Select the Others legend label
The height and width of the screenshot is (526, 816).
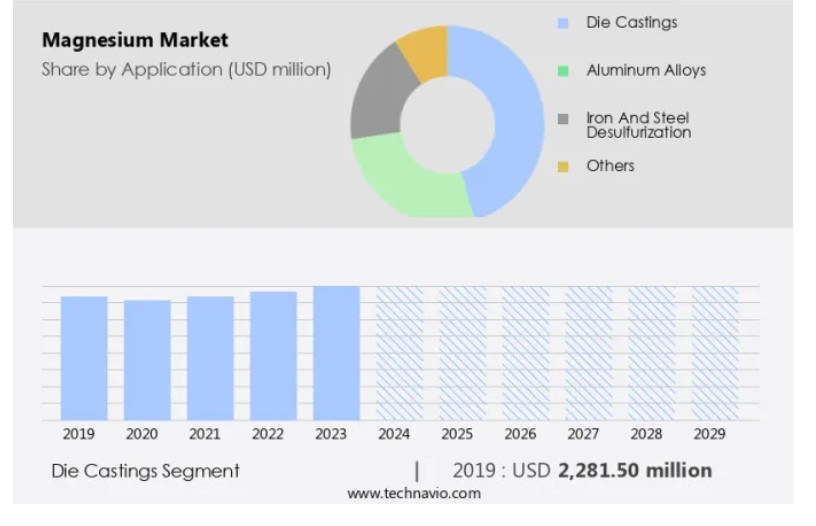coord(610,166)
